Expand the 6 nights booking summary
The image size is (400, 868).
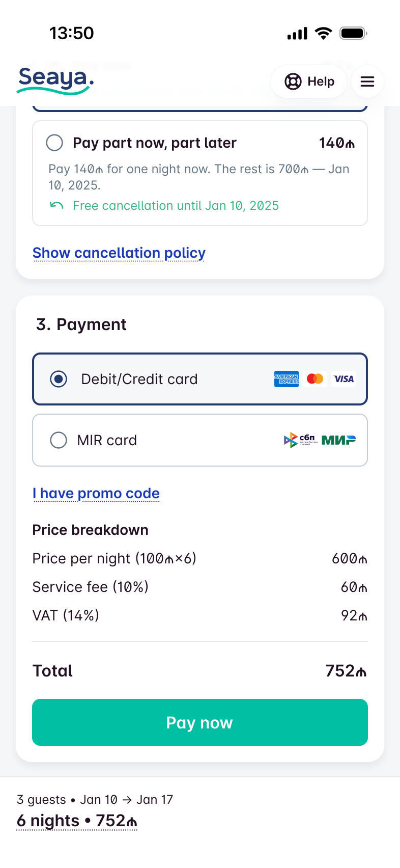pyautogui.click(x=77, y=821)
